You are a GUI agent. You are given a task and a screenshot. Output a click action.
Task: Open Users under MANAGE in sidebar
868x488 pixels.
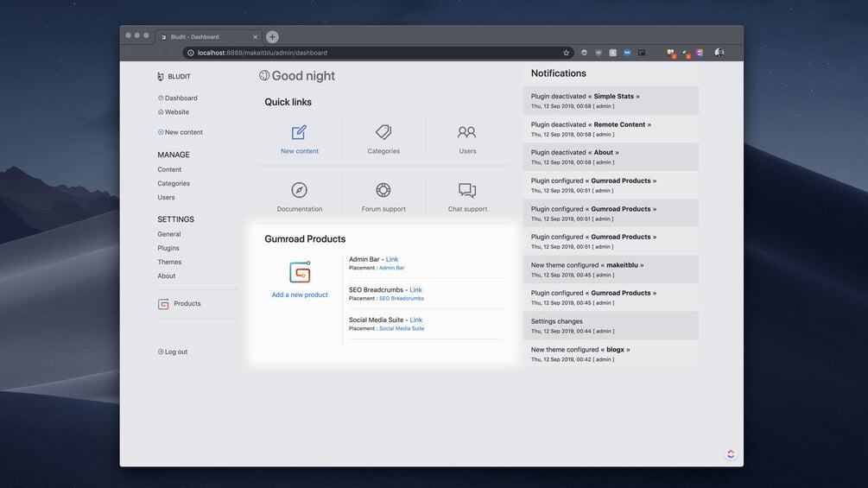(166, 197)
